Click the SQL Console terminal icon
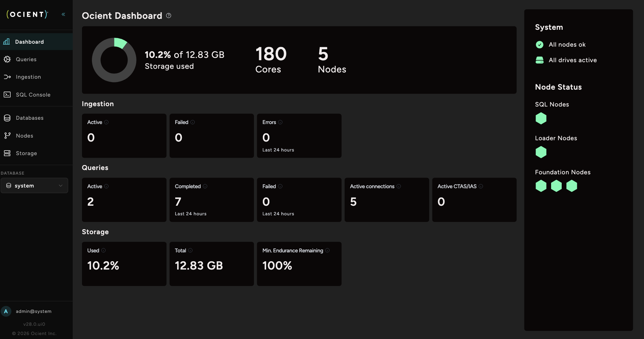 [7, 95]
